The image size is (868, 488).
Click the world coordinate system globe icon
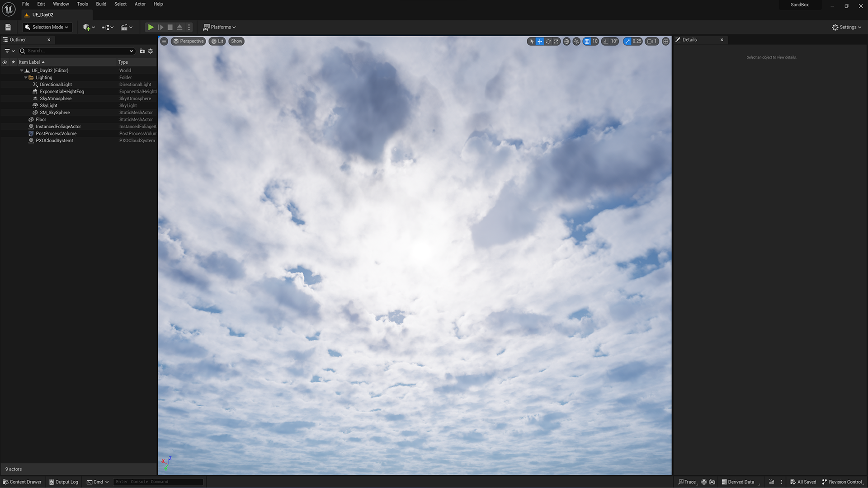[566, 41]
